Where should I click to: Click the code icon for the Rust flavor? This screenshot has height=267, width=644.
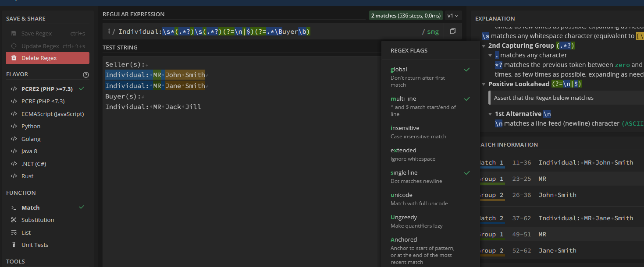[14, 176]
